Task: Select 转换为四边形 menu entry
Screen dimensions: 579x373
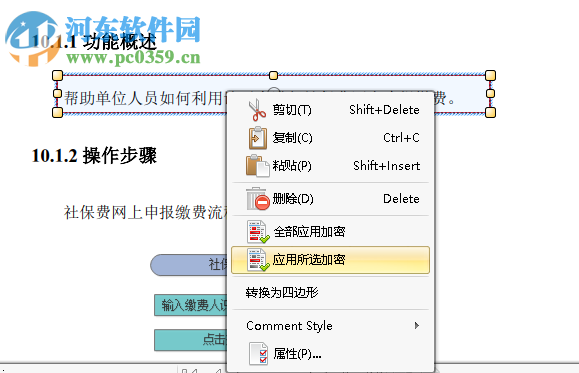Action: click(330, 292)
